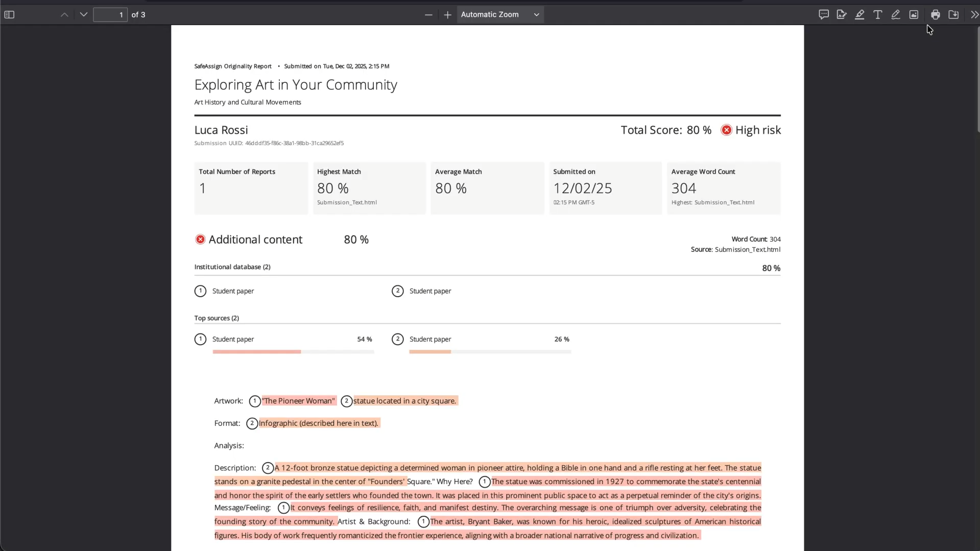Zoom in with the plus button
Image resolution: width=980 pixels, height=551 pixels.
coord(447,15)
